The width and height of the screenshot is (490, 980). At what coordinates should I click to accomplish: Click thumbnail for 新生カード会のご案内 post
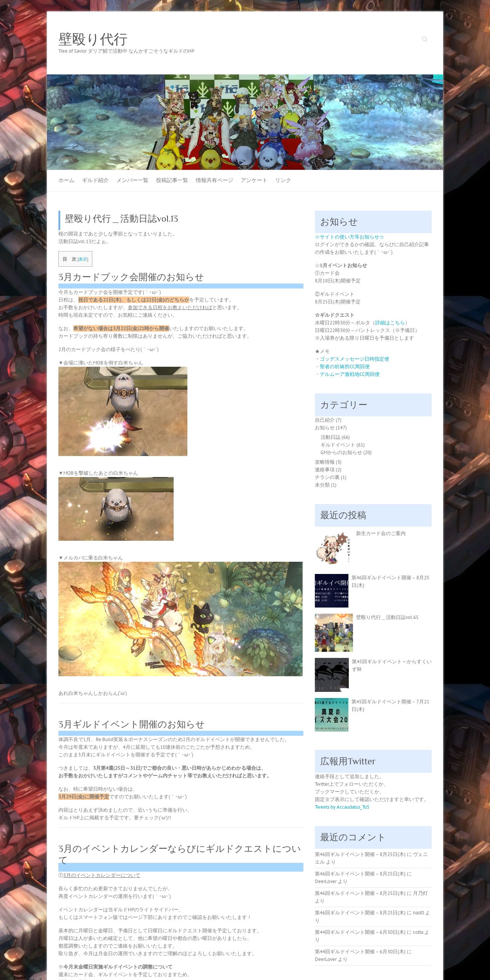pyautogui.click(x=334, y=549)
